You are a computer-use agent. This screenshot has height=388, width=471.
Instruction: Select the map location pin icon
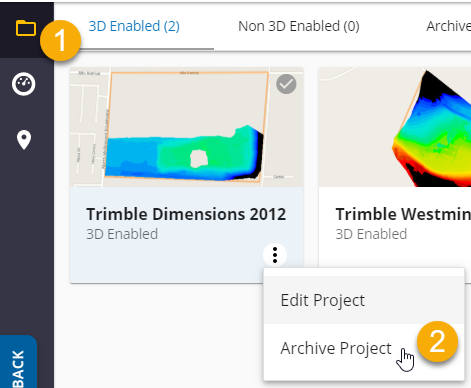(x=24, y=140)
